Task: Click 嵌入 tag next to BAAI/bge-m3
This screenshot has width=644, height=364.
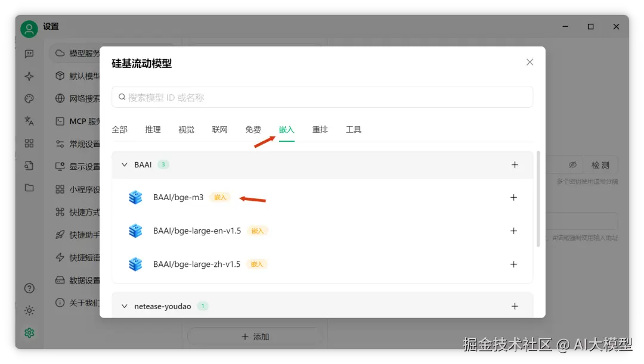Action: [x=220, y=197]
